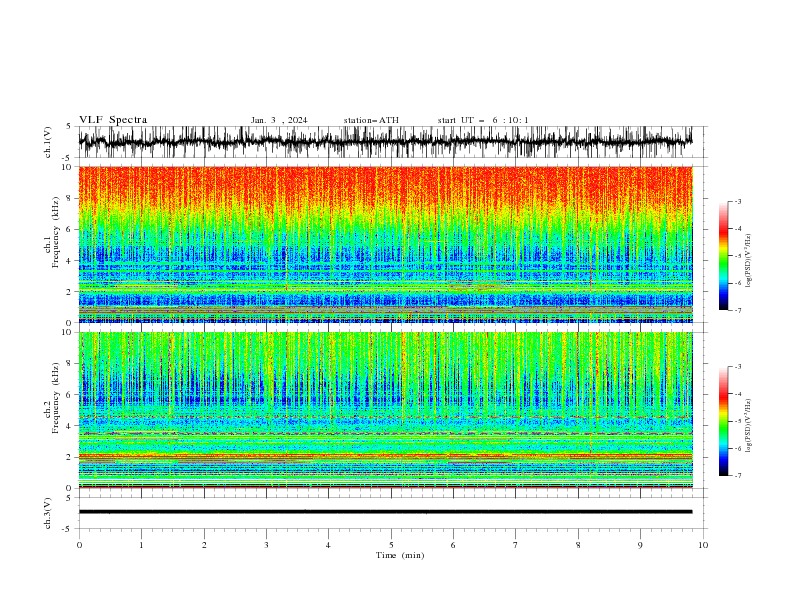Click the "station=ATH" header label

click(x=371, y=120)
